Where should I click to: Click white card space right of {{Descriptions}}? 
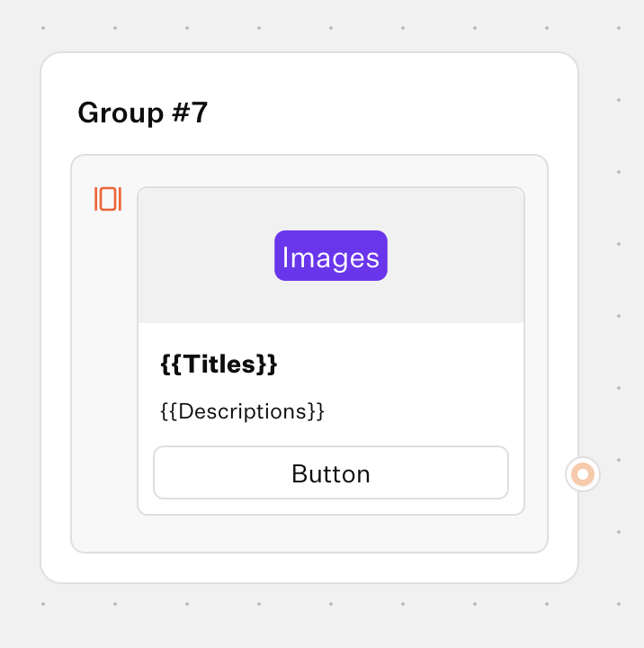tap(421, 411)
